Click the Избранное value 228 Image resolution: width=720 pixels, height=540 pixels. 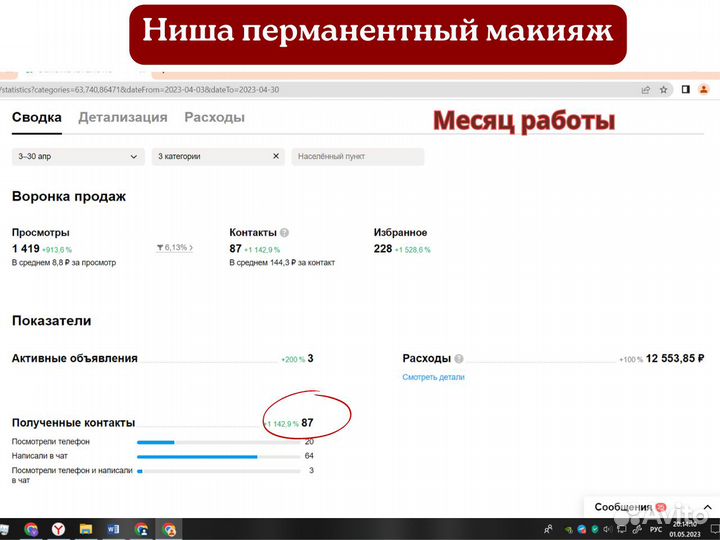point(383,248)
